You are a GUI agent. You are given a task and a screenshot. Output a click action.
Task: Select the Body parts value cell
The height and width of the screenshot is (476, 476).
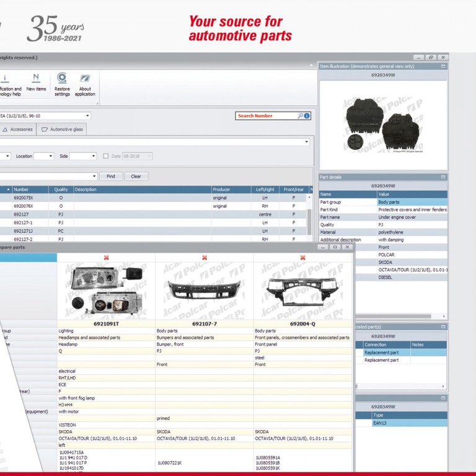tap(412, 202)
